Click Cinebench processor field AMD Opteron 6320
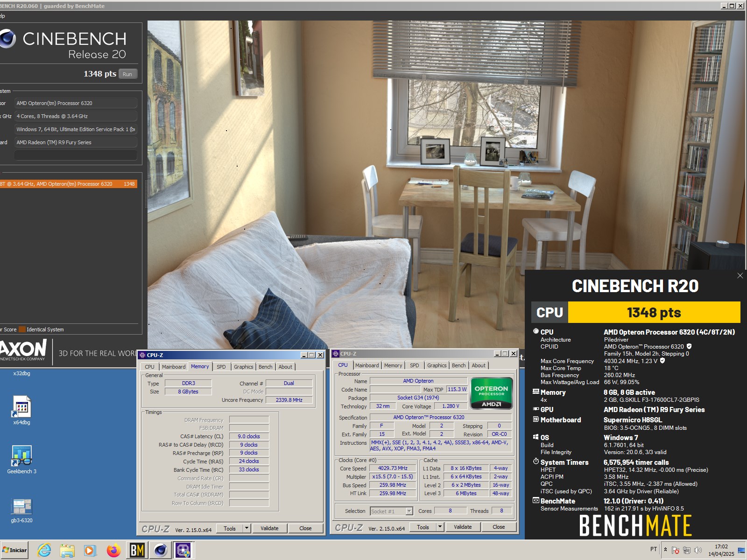Image resolution: width=747 pixels, height=560 pixels. click(x=76, y=103)
